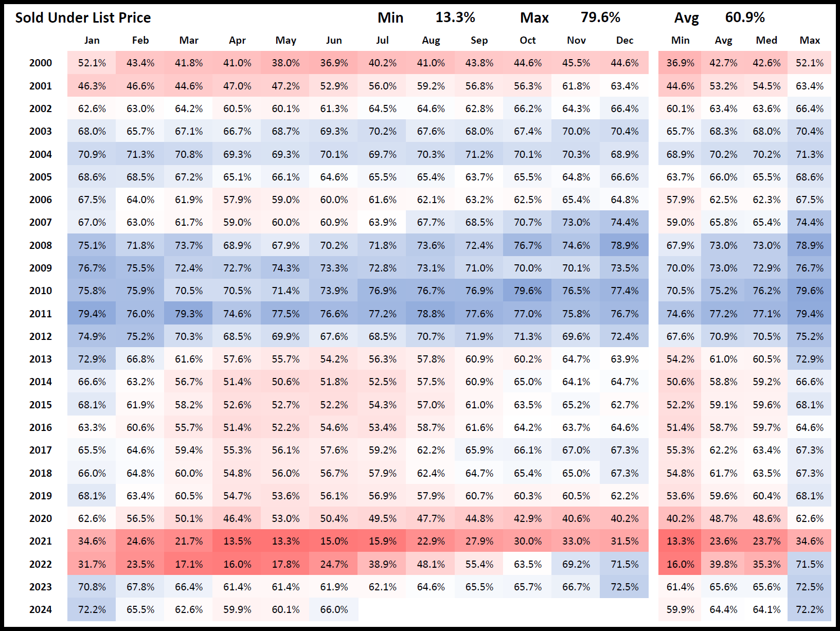Image resolution: width=840 pixels, height=631 pixels.
Task: Select the Dec column header
Action: click(624, 41)
